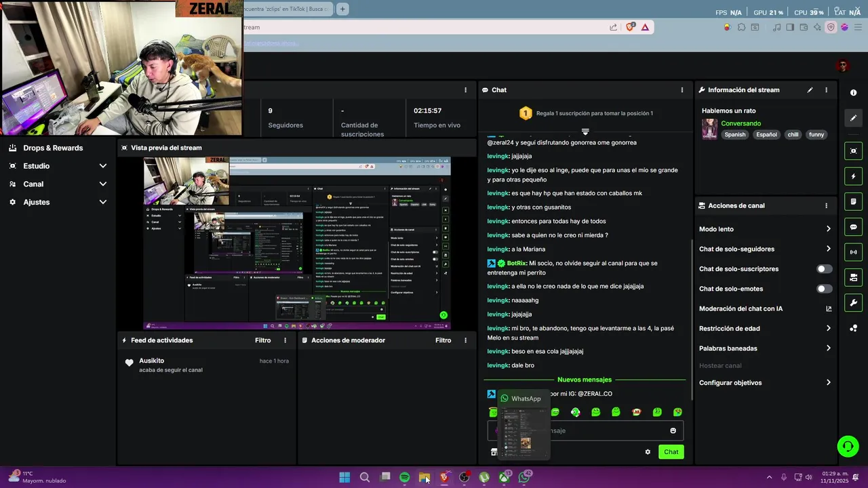
Task: Open taskbar Search icon
Action: tap(365, 477)
